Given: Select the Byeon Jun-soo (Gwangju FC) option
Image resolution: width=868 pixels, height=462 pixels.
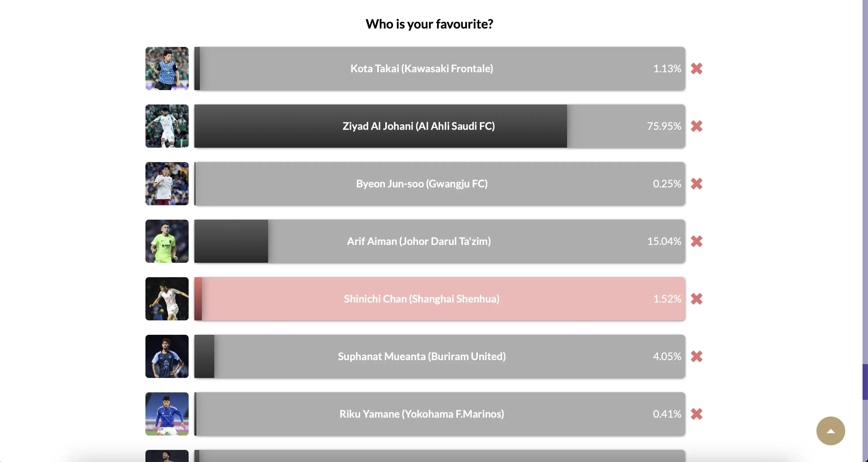Looking at the screenshot, I should click(x=439, y=184).
